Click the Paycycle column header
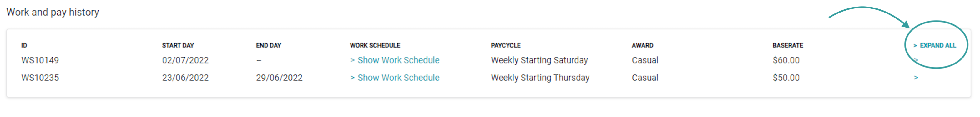The height and width of the screenshot is (117, 980). [505, 45]
